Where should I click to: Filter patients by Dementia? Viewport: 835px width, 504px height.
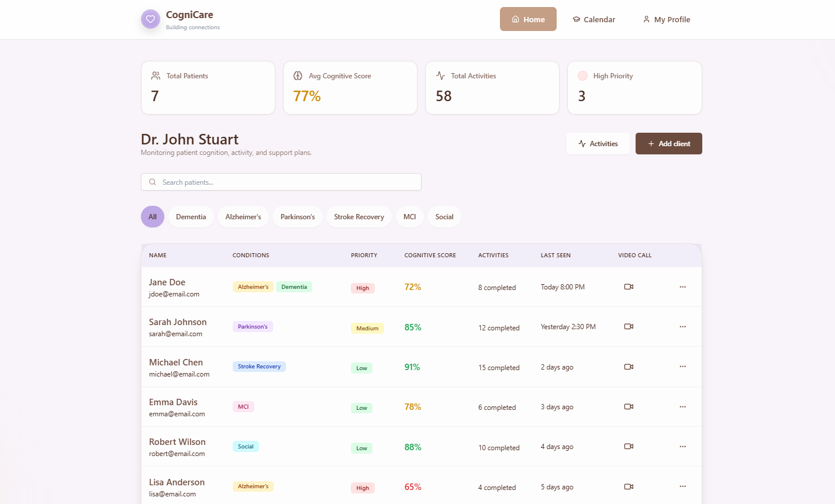(x=191, y=217)
